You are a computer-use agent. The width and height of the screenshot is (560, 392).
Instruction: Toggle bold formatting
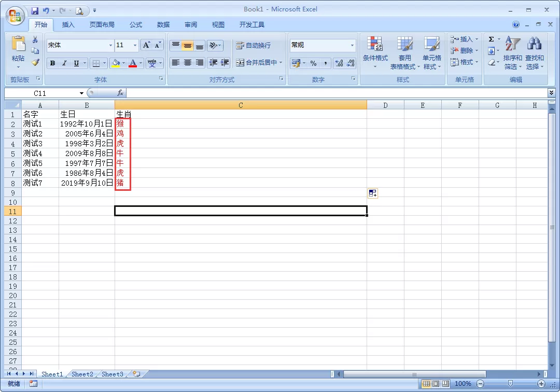coord(52,63)
